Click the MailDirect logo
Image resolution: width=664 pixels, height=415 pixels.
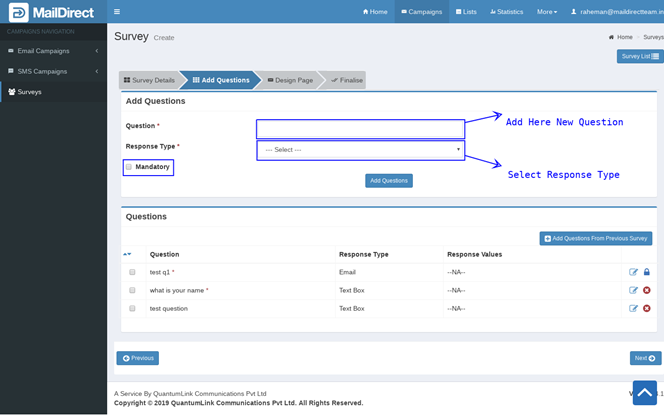point(53,13)
